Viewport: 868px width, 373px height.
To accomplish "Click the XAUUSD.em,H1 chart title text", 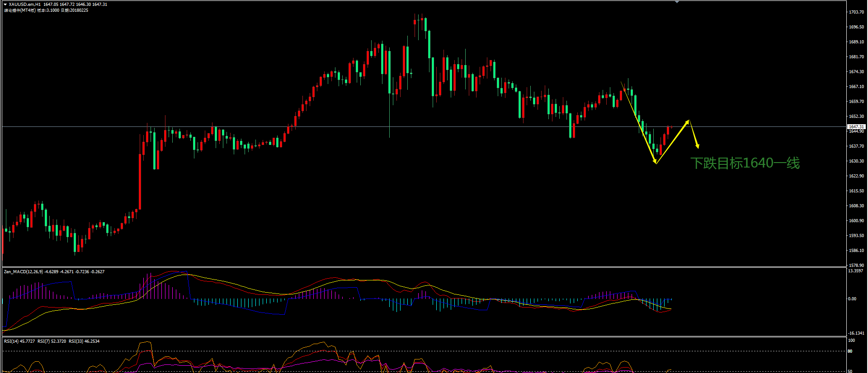I will 24,5.
